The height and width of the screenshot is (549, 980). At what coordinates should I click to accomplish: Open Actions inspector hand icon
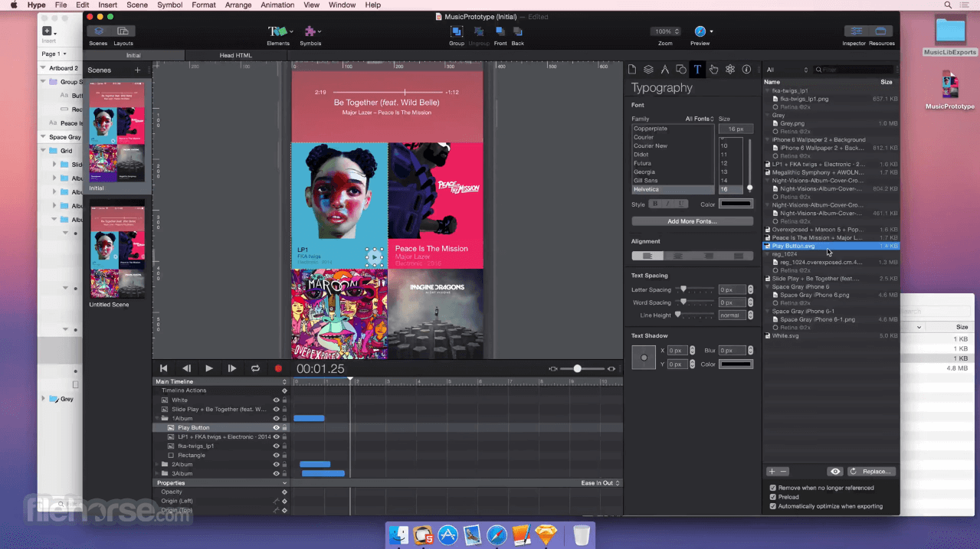coord(713,70)
